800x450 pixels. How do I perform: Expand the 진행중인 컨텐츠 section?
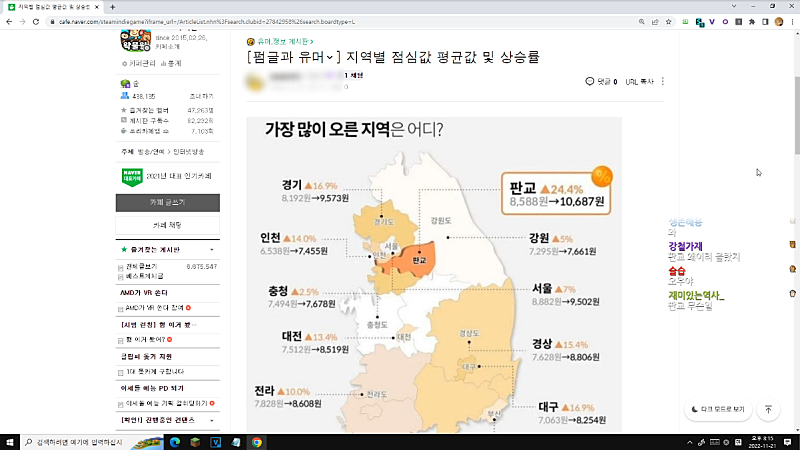(x=212, y=419)
